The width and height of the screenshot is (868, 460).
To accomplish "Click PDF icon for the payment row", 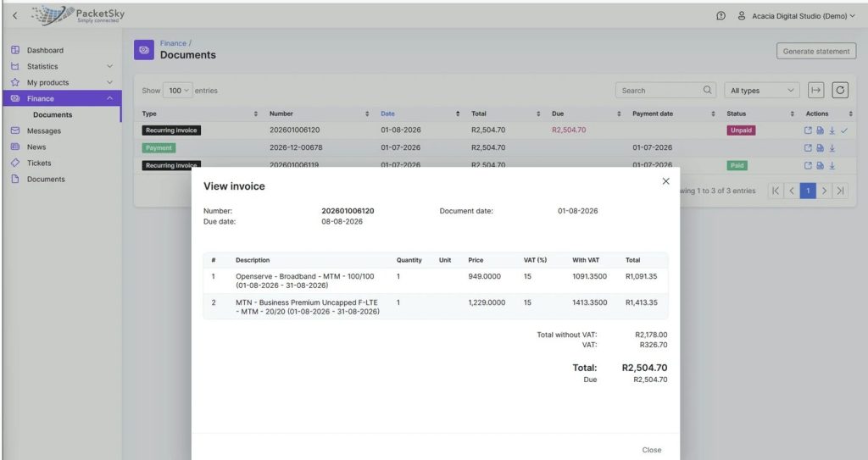I will coord(820,147).
